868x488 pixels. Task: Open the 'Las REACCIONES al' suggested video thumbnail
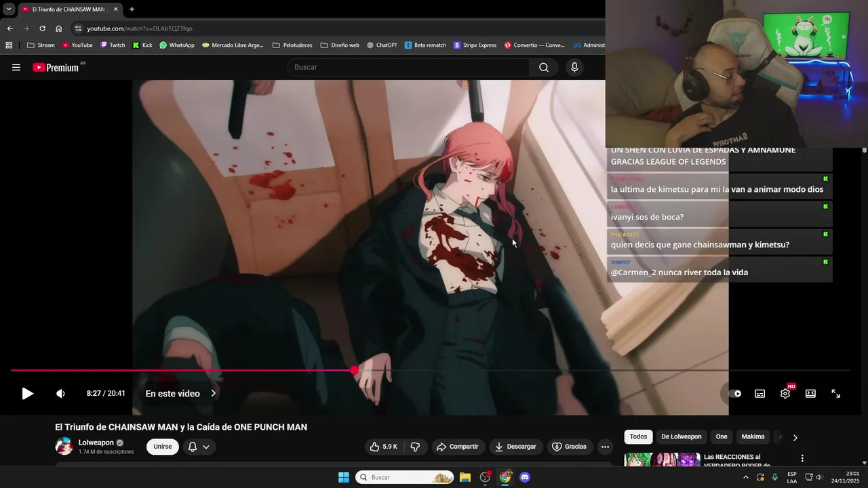coord(662,460)
